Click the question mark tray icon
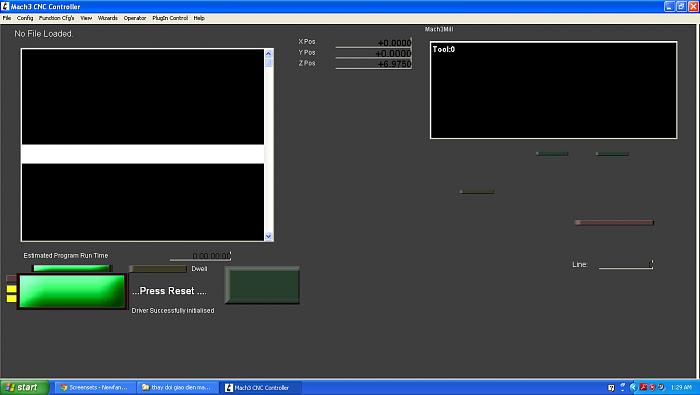 [x=611, y=387]
